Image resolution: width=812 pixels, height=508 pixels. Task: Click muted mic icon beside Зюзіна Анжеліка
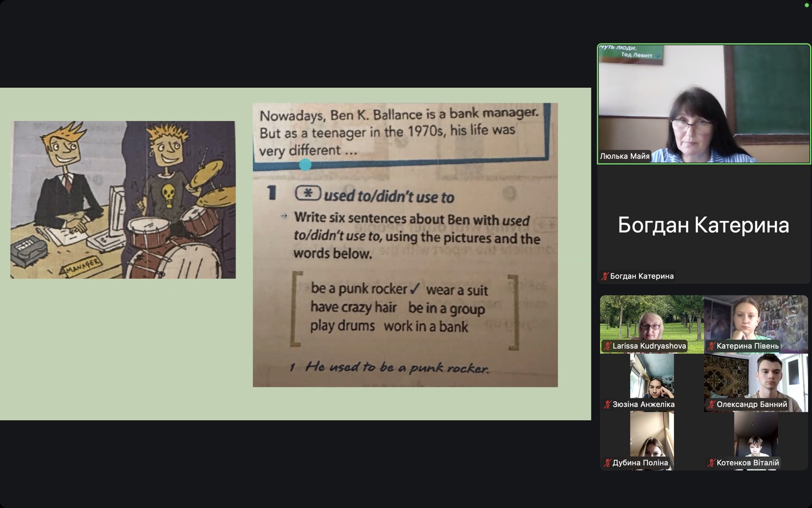point(607,404)
